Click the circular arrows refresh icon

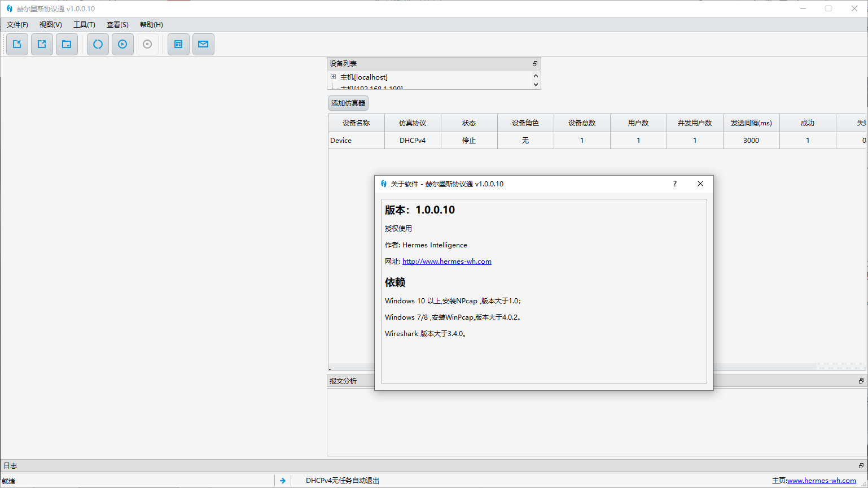coord(98,44)
